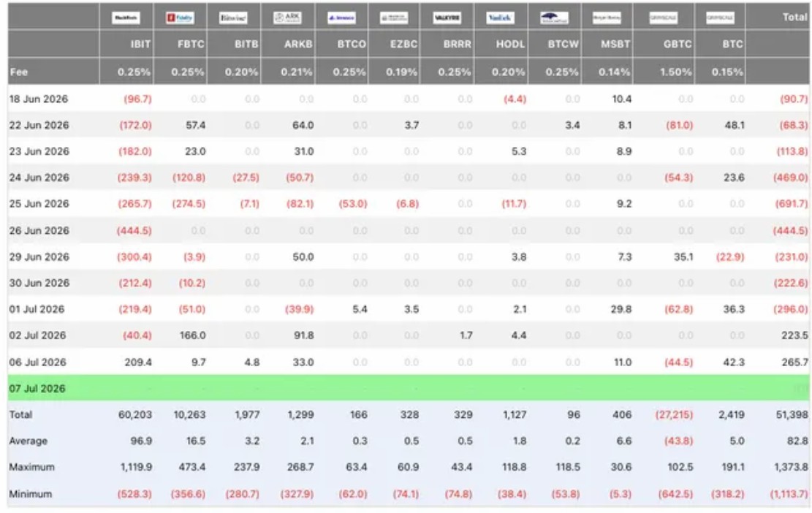
Task: Click the Total column header
Action: click(x=795, y=17)
